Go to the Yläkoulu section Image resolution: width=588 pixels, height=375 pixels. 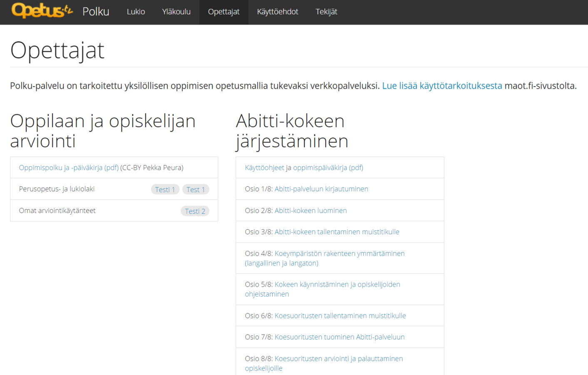(x=176, y=12)
